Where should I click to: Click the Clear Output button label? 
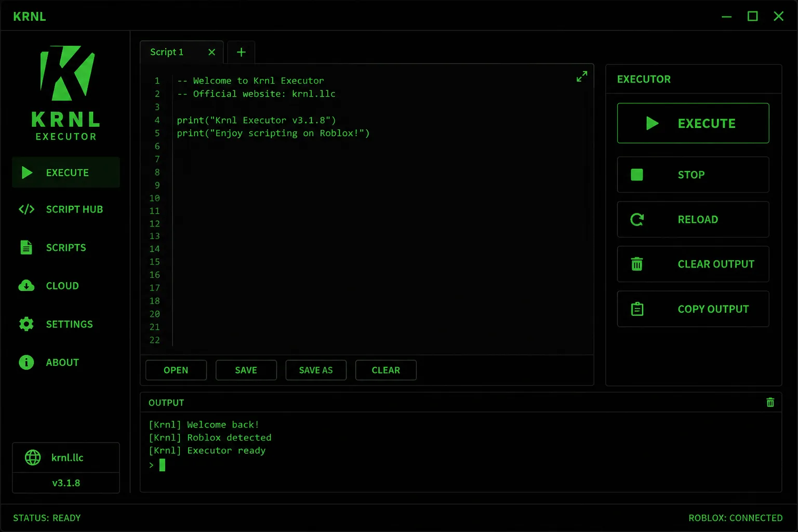coord(716,264)
